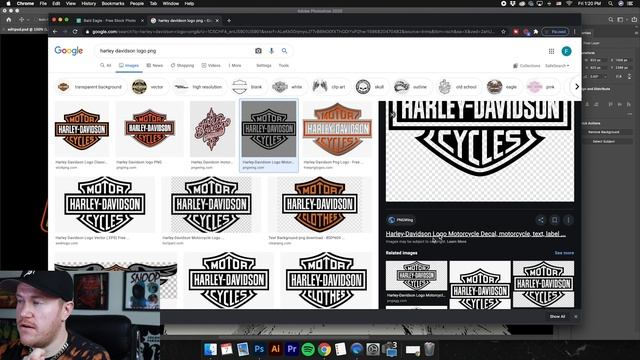Open Settings under search bar
The height and width of the screenshot is (360, 640).
coord(264,65)
